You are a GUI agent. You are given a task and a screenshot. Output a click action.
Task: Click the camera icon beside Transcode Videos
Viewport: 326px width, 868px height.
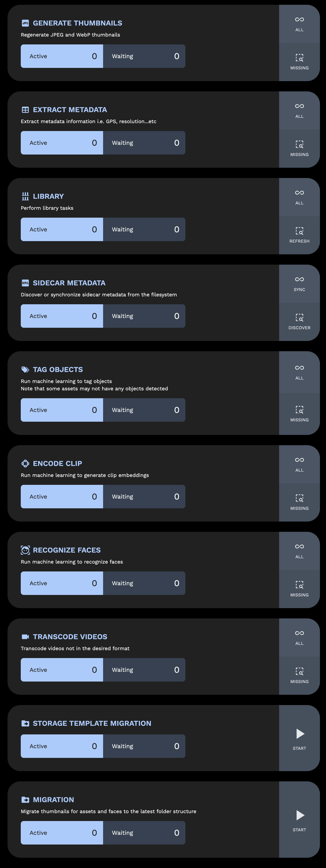pyautogui.click(x=25, y=637)
